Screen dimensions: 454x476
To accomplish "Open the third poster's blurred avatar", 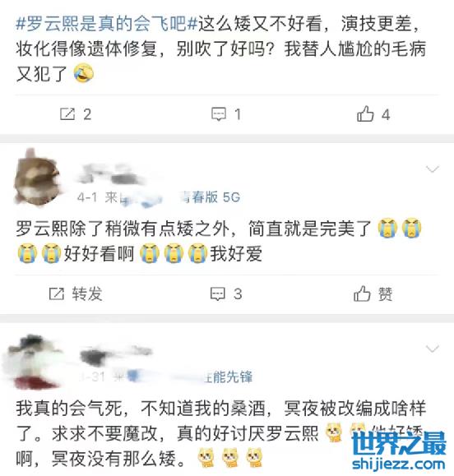I will (x=33, y=362).
